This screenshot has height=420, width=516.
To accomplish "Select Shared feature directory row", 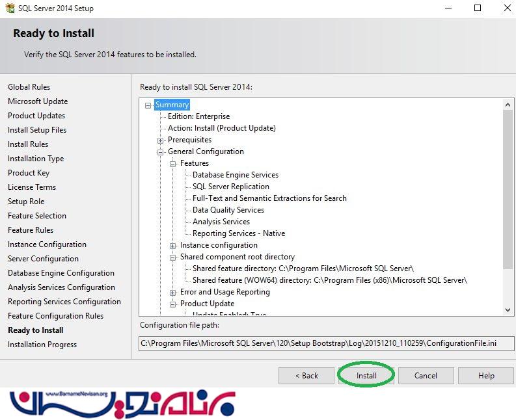I will pyautogui.click(x=303, y=269).
